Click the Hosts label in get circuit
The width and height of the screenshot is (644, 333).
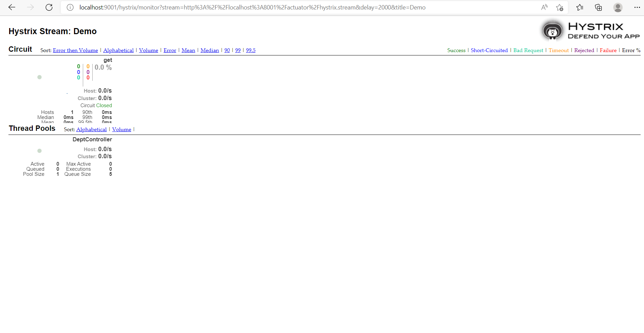pos(48,112)
